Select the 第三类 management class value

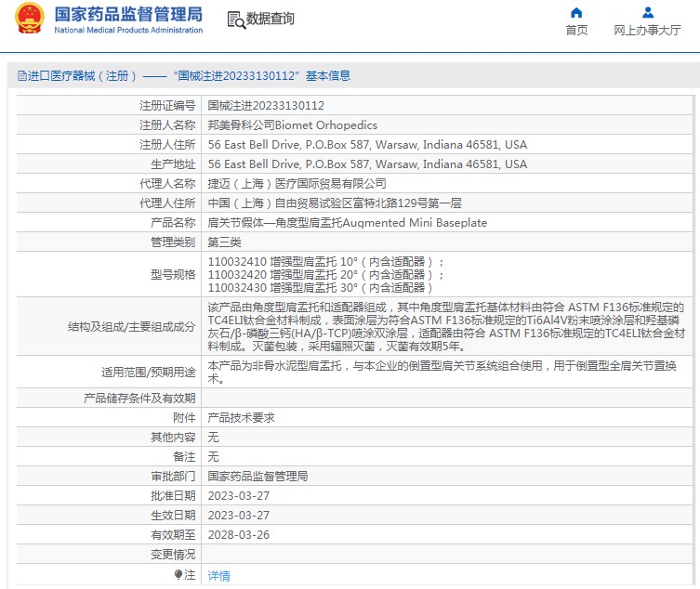[x=225, y=242]
